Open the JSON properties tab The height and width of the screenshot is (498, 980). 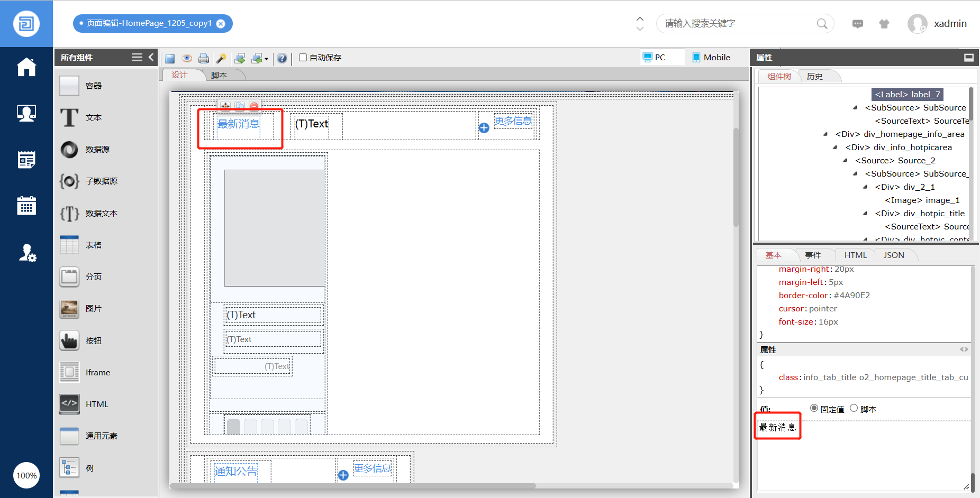click(x=894, y=255)
